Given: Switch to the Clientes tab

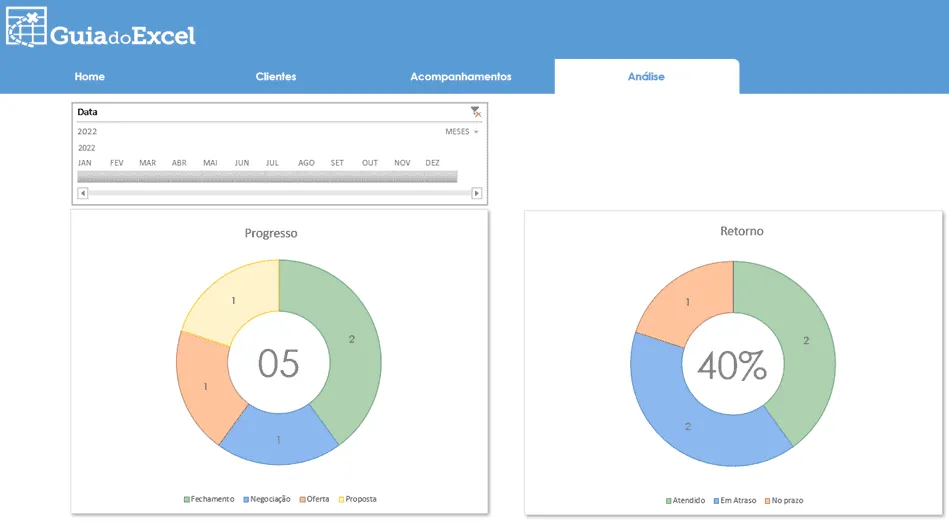Looking at the screenshot, I should point(276,77).
